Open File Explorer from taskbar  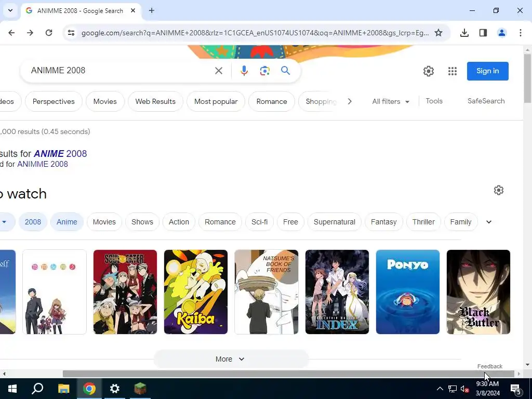63,389
